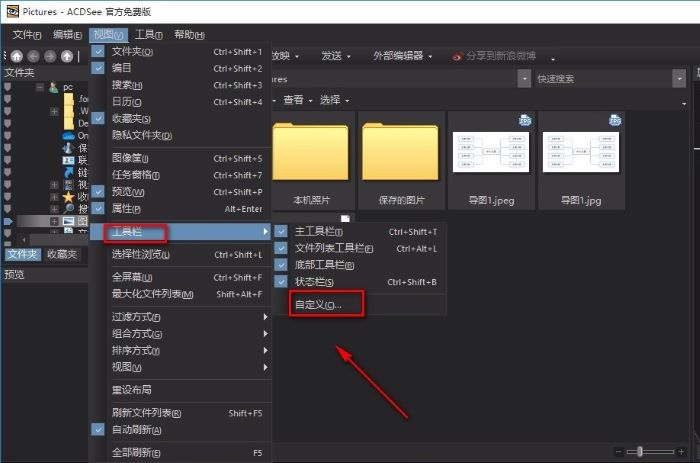Viewport: 700px width, 463px height.
Task: Click 分享到新浪微博 button
Action: [x=494, y=56]
